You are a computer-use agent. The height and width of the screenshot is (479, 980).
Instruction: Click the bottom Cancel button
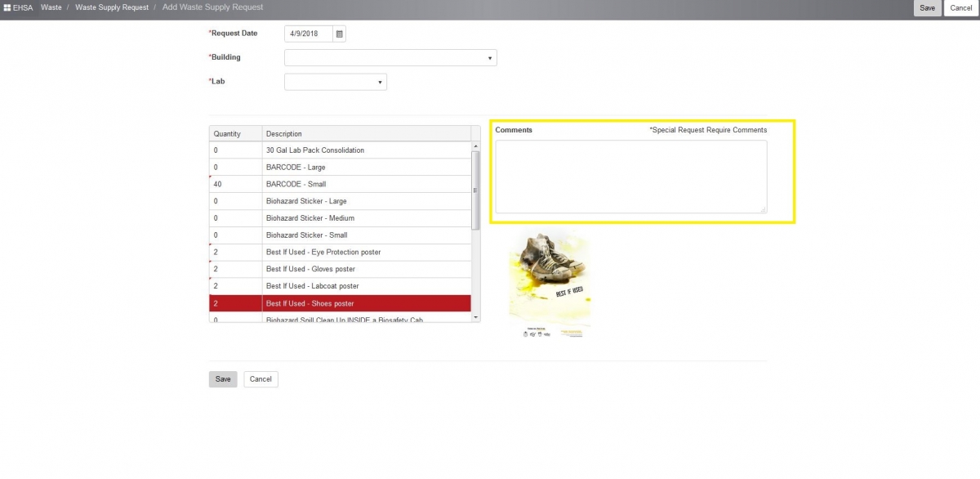[261, 379]
